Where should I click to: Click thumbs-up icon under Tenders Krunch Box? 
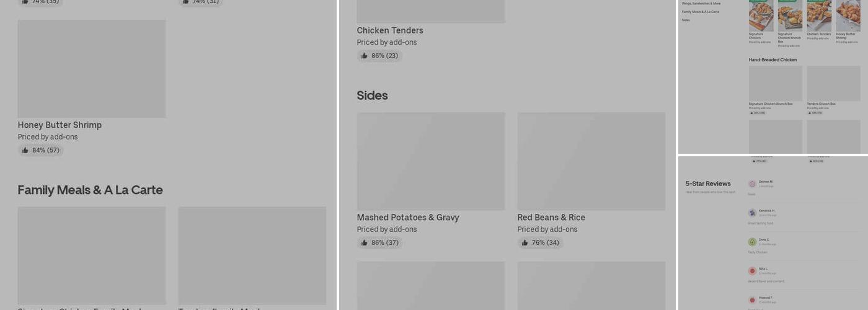pos(810,113)
